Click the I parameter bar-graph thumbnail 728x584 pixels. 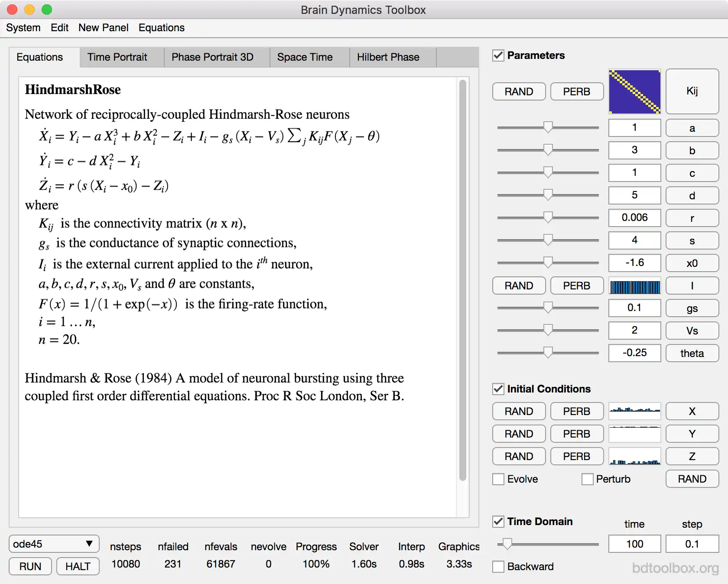(x=634, y=286)
